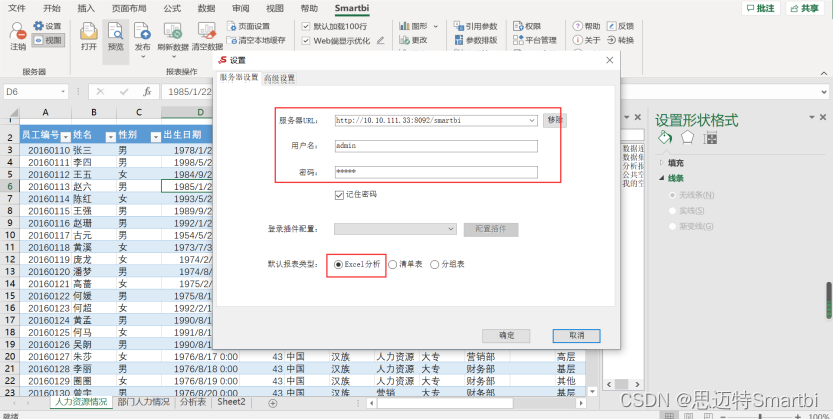Click the 清空数据 clear data icon
The height and width of the screenshot is (419, 833).
(x=207, y=31)
